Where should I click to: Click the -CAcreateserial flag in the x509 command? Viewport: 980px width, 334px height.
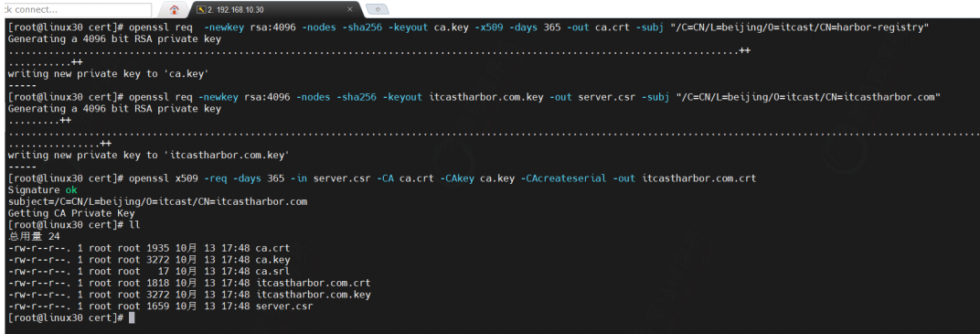[x=563, y=178]
